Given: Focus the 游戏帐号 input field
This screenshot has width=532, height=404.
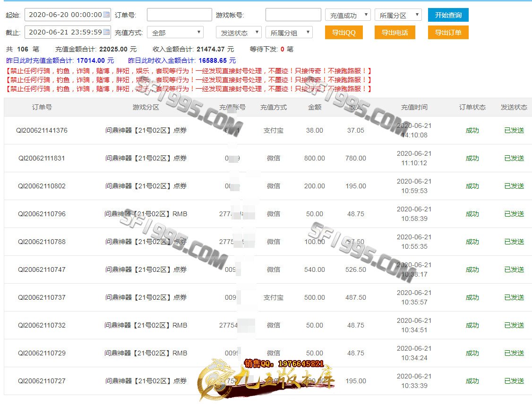Looking at the screenshot, I should pyautogui.click(x=293, y=15).
